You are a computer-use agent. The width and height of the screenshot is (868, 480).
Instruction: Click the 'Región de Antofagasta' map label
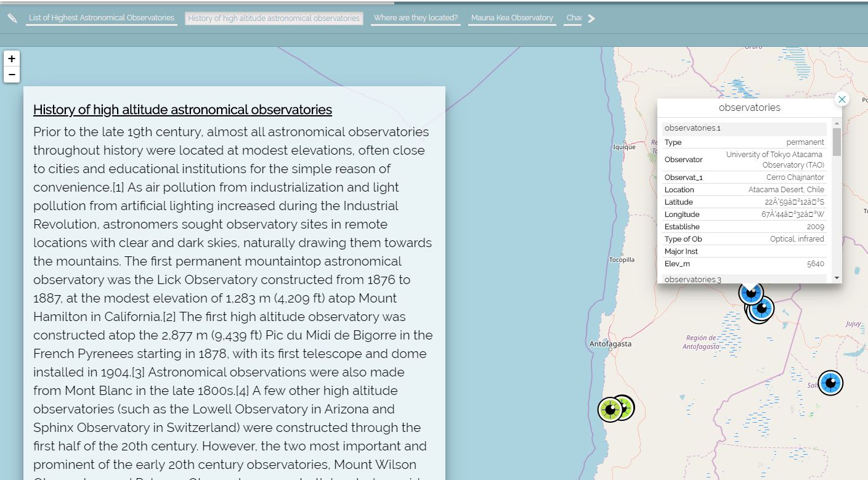tap(700, 343)
